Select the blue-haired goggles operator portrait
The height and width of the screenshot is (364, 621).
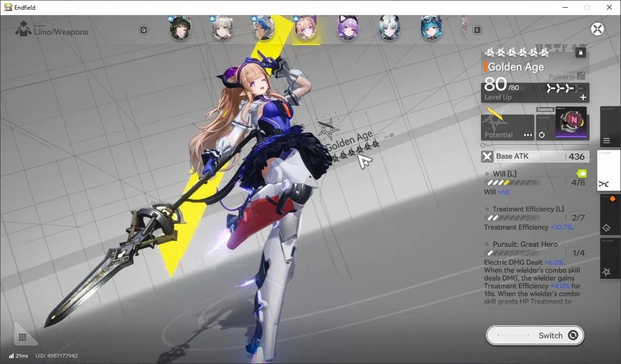click(431, 28)
